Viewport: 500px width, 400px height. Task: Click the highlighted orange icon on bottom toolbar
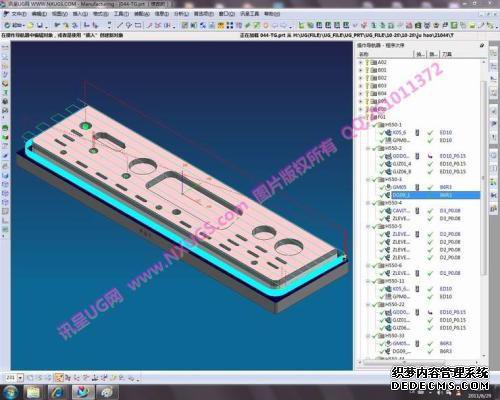59,377
